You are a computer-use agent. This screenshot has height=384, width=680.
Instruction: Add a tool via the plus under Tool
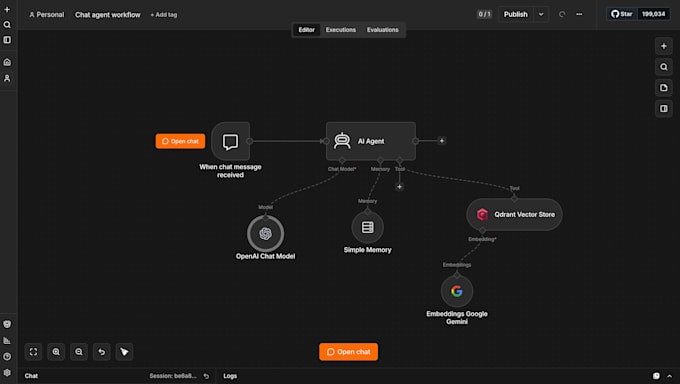399,187
